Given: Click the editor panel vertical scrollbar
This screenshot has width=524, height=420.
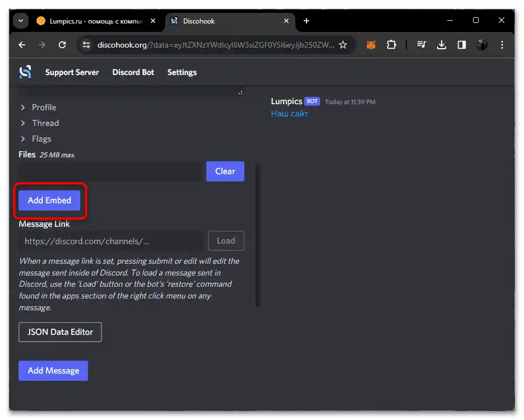Looking at the screenshot, I should coord(258,235).
